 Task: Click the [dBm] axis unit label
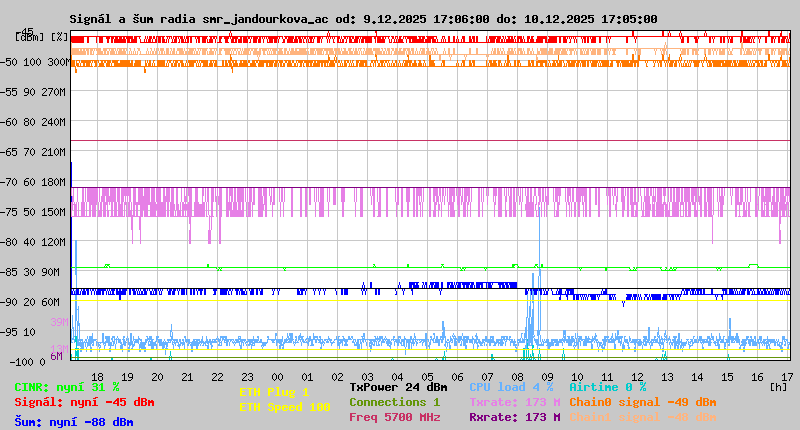(x=30, y=37)
